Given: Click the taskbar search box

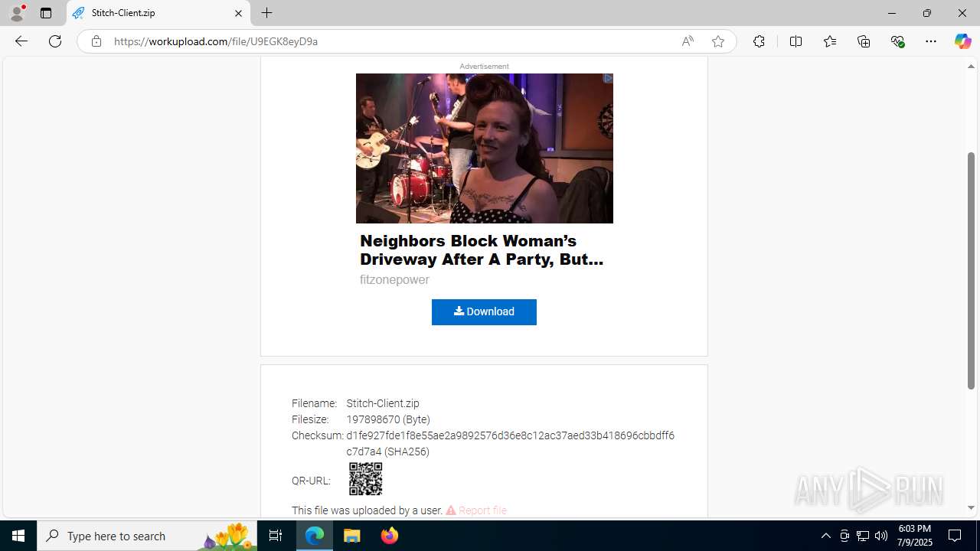Looking at the screenshot, I should point(147,536).
